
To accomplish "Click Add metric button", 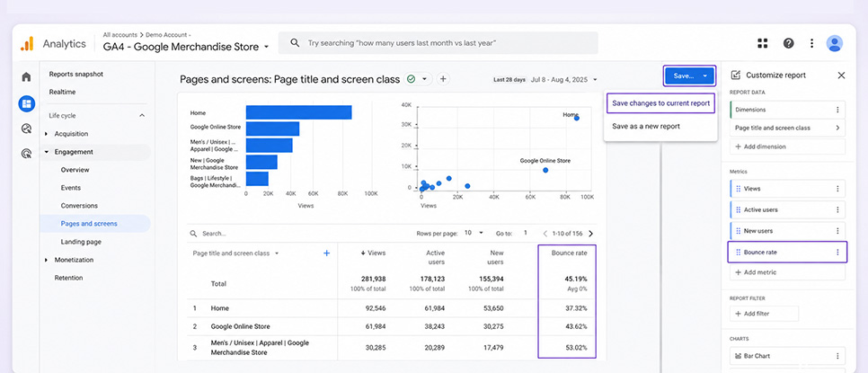I will click(x=788, y=272).
